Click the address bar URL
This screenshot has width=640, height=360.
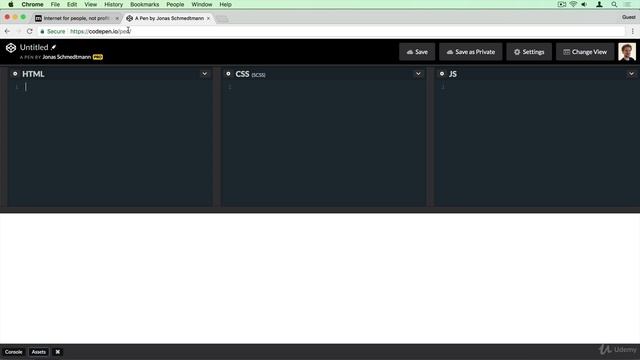point(100,31)
